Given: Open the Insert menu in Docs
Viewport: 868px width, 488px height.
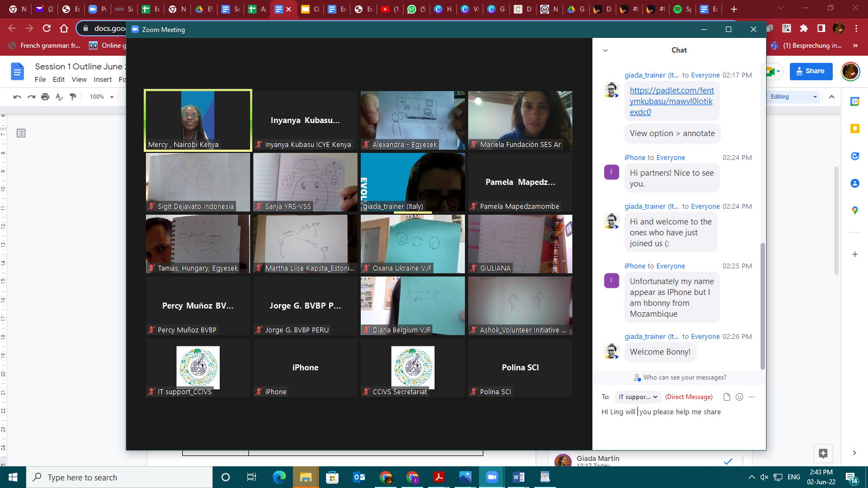Looking at the screenshot, I should click(x=103, y=80).
